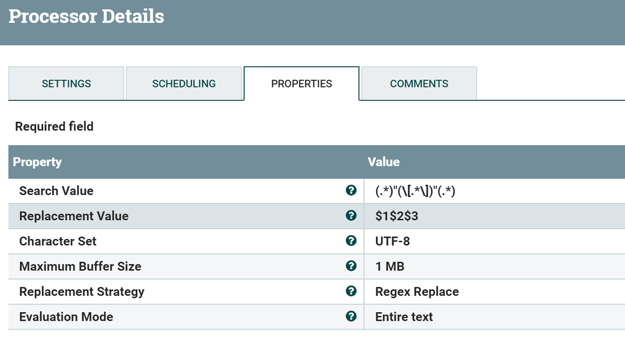Image resolution: width=625 pixels, height=364 pixels.
Task: Click the Value column header
Action: pyautogui.click(x=384, y=162)
